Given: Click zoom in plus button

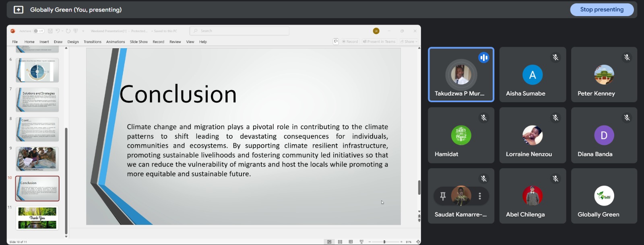Looking at the screenshot, I should coord(401,242).
